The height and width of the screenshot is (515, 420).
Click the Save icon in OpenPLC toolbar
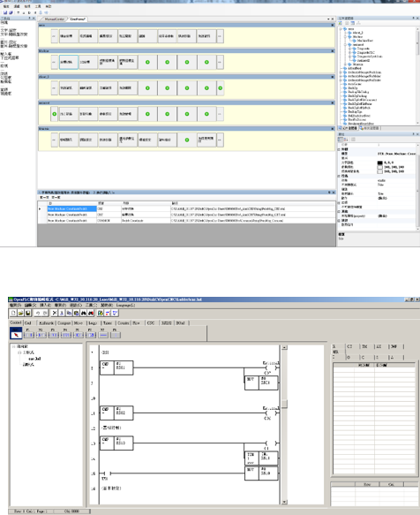(x=28, y=313)
